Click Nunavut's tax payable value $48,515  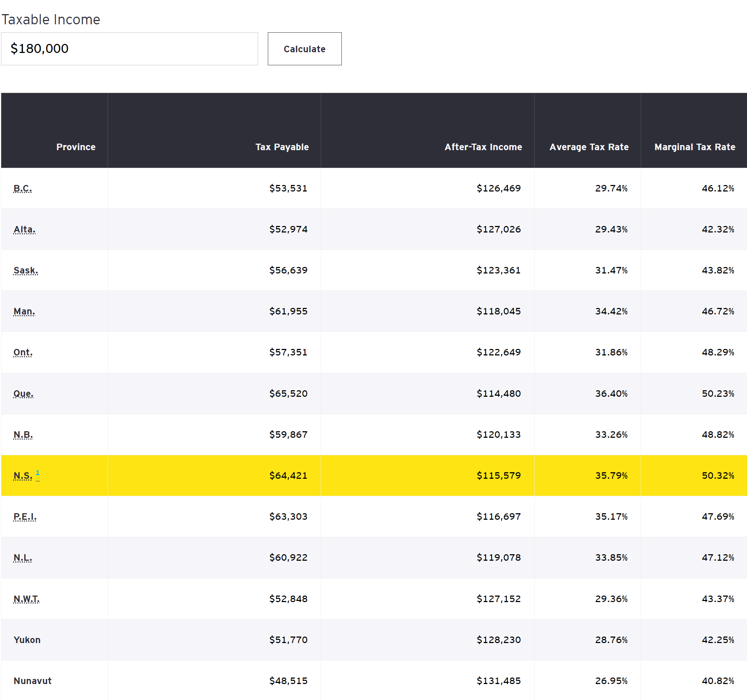288,681
